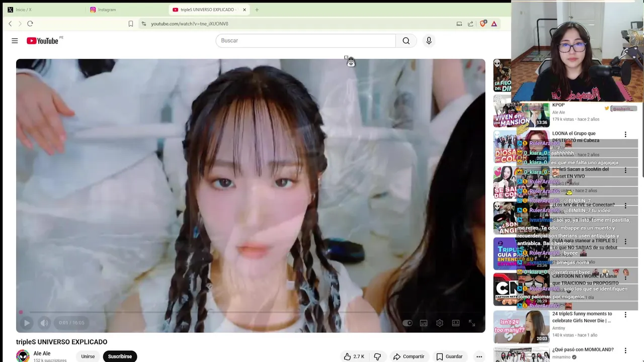This screenshot has height=362, width=644.
Task: Open options for 24 tripleS funny moments
Action: click(625, 315)
